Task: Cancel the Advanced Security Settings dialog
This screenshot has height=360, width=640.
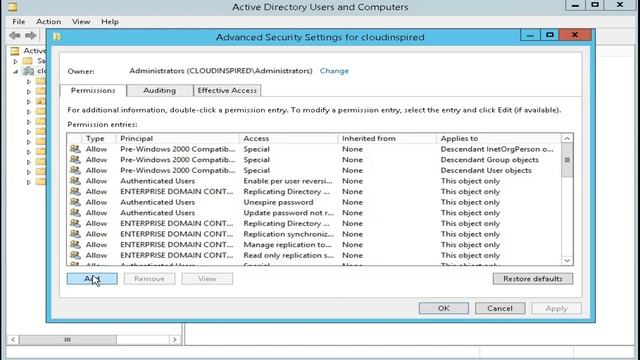Action: pyautogui.click(x=500, y=308)
